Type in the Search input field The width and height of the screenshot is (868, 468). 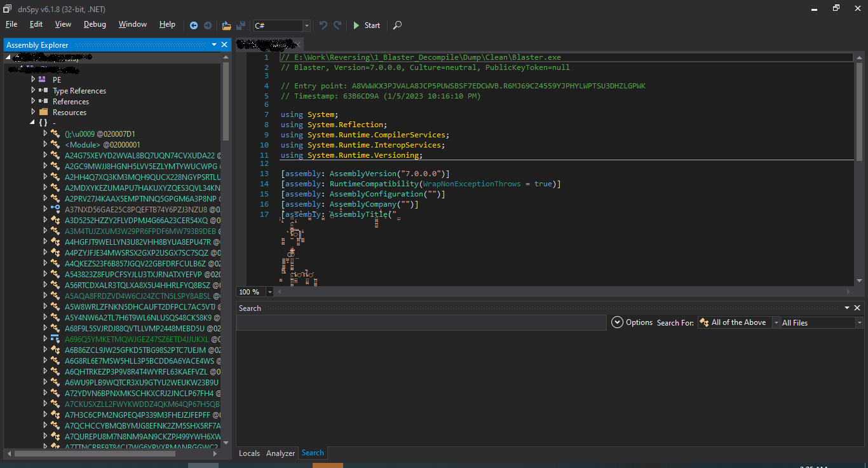tap(419, 322)
